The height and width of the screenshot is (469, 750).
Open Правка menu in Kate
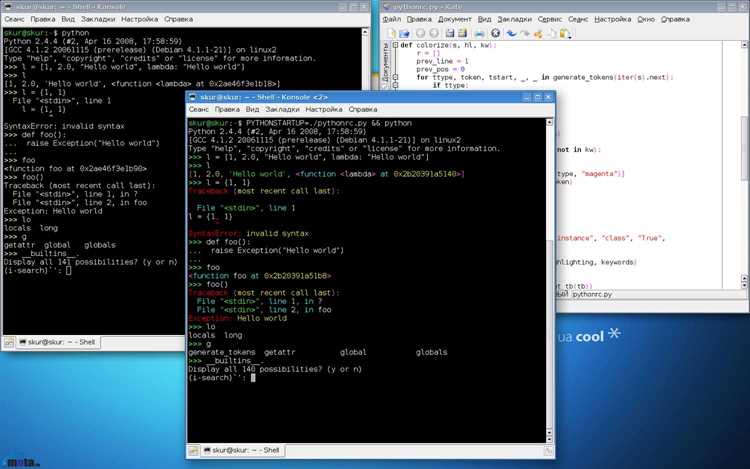(419, 19)
